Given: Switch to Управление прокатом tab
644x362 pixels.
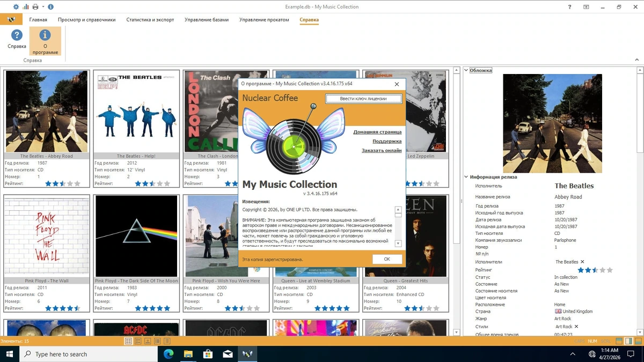Looking at the screenshot, I should (x=264, y=20).
